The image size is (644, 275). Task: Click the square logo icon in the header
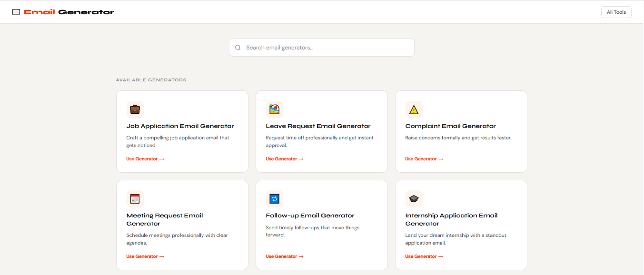click(x=16, y=11)
